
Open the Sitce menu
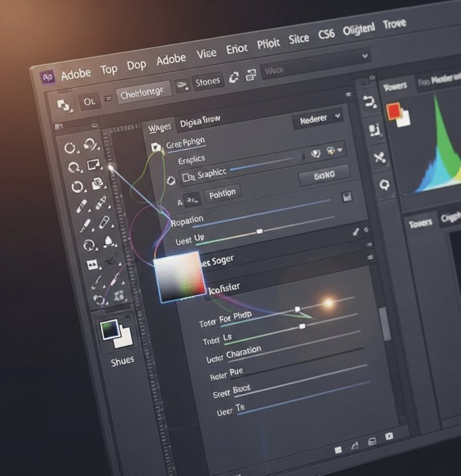point(299,39)
